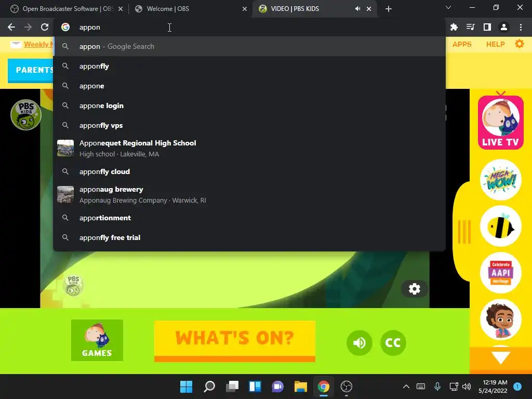Click the microphone tray icon
Screen dimensions: 532x399
pos(437,387)
